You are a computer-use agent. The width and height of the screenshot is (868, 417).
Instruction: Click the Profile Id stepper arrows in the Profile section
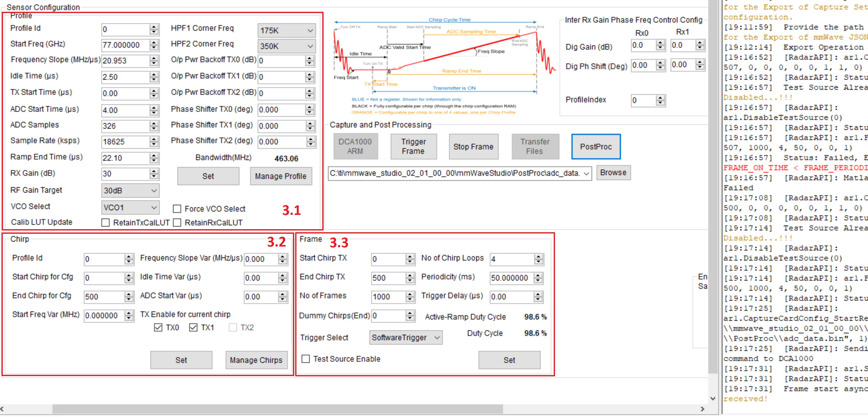(154, 29)
